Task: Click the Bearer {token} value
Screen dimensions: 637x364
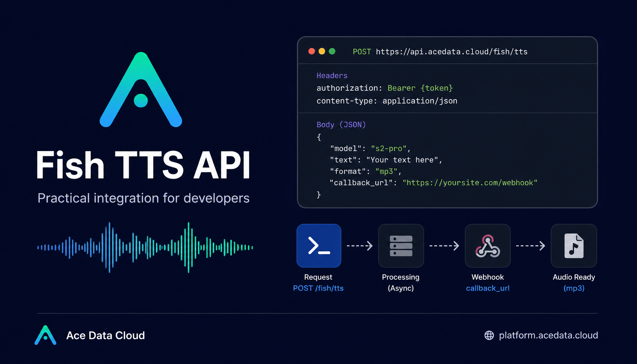Action: (420, 88)
